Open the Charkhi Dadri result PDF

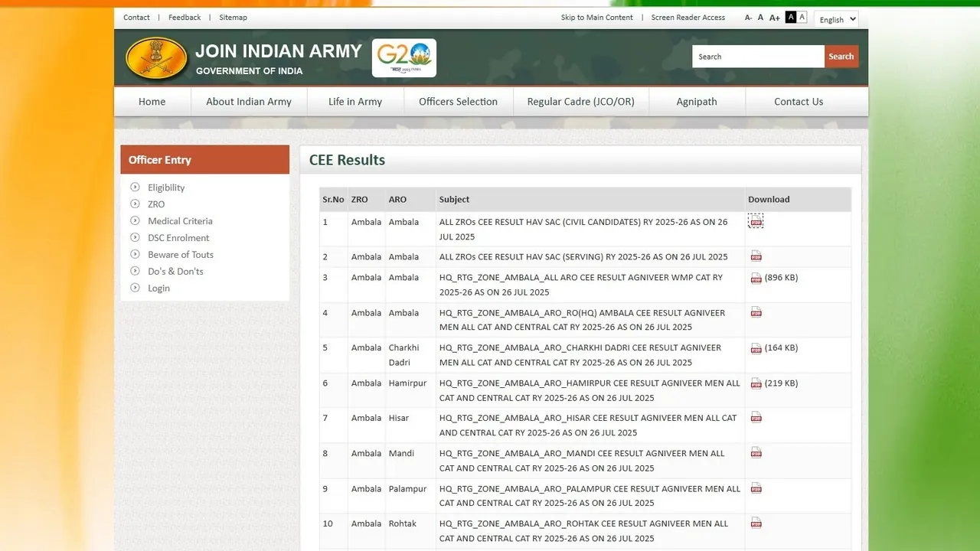(756, 347)
